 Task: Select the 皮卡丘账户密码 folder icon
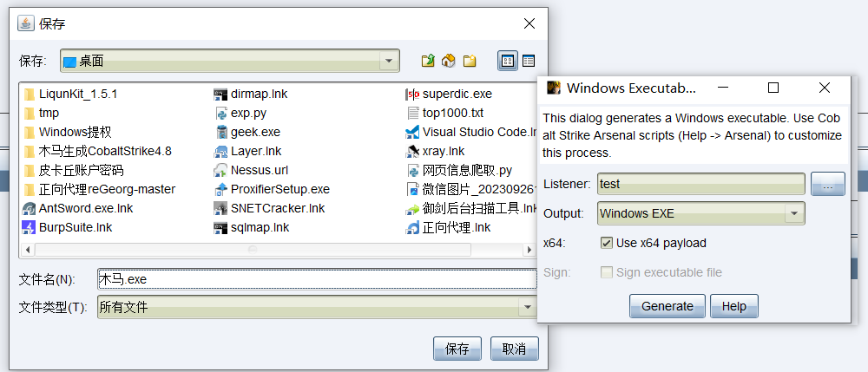[30, 170]
